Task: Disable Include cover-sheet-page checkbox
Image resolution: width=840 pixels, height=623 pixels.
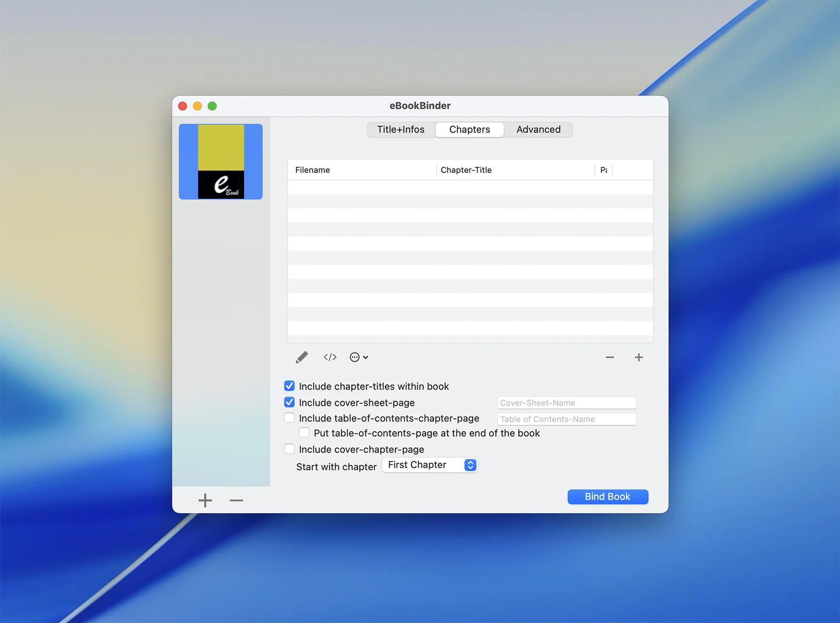Action: point(290,402)
